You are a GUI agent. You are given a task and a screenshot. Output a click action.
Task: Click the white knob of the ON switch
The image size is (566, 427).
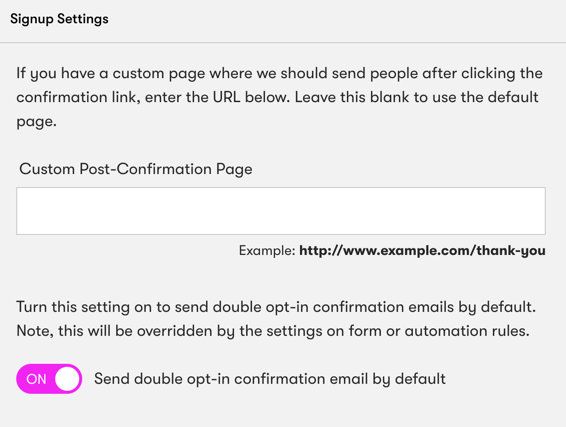click(67, 379)
